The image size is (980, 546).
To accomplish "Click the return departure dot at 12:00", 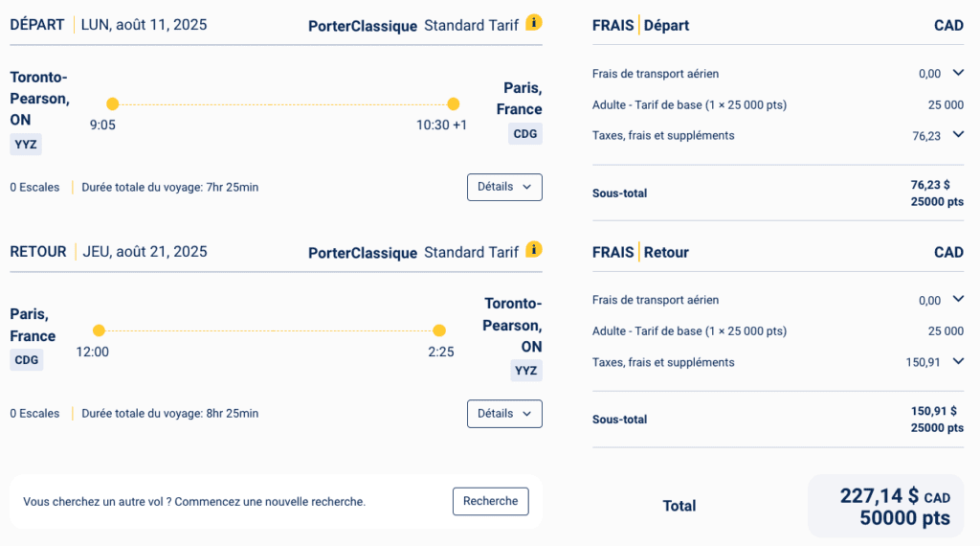I will [x=99, y=330].
